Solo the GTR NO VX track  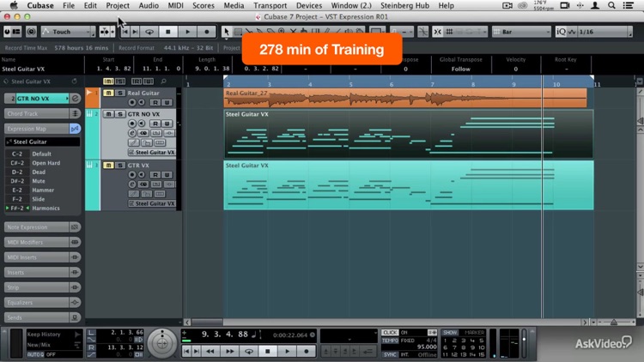point(120,114)
